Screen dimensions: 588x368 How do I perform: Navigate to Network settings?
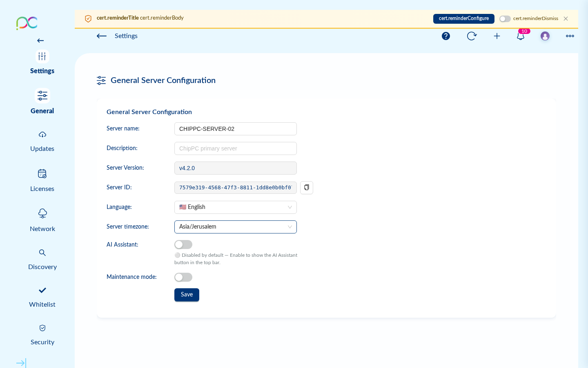click(42, 220)
